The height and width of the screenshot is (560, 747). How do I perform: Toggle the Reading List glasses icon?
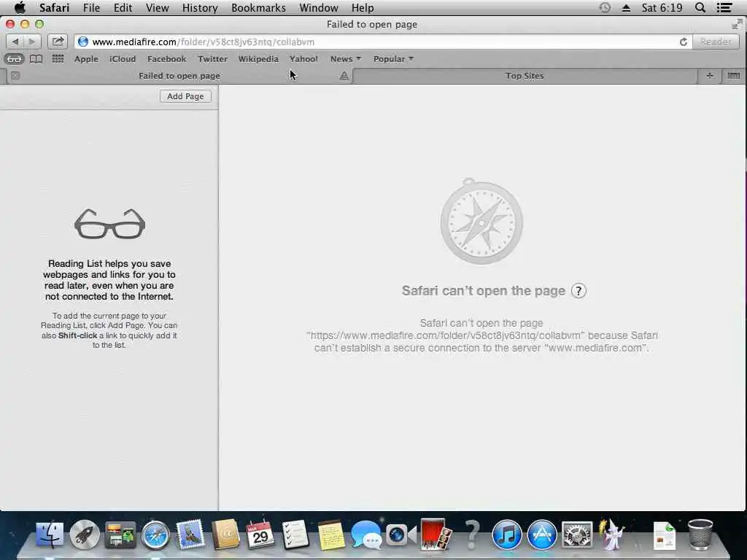click(x=15, y=59)
